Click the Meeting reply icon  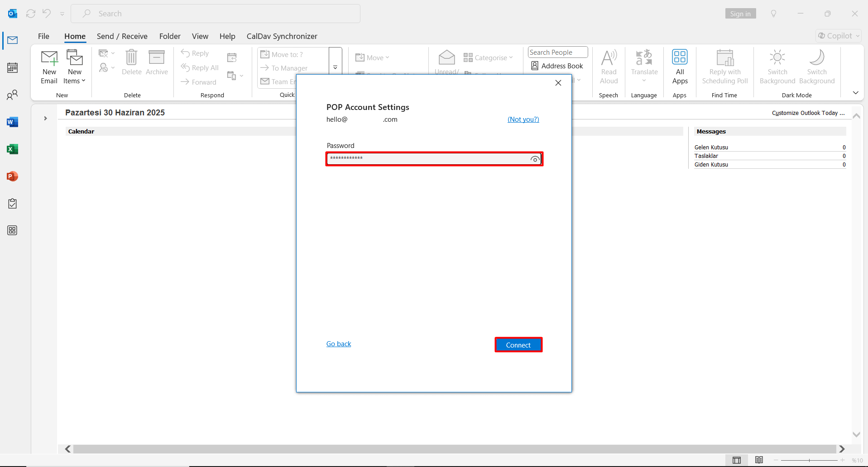pos(232,57)
